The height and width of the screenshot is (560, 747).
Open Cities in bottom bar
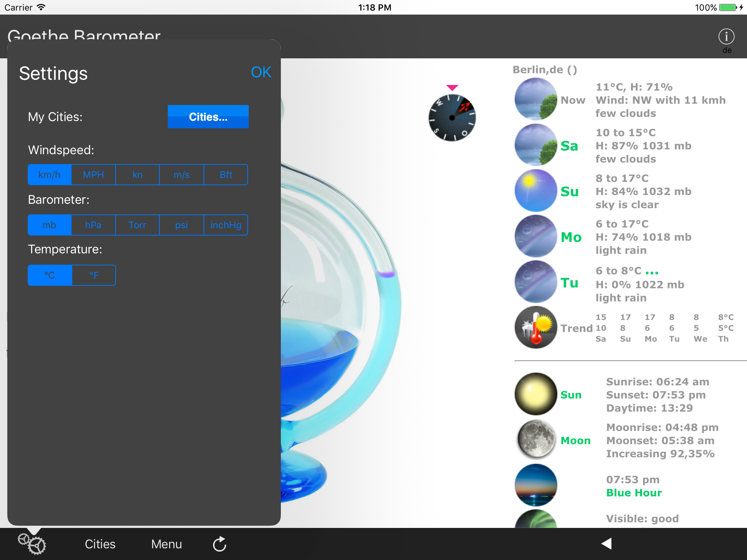100,544
